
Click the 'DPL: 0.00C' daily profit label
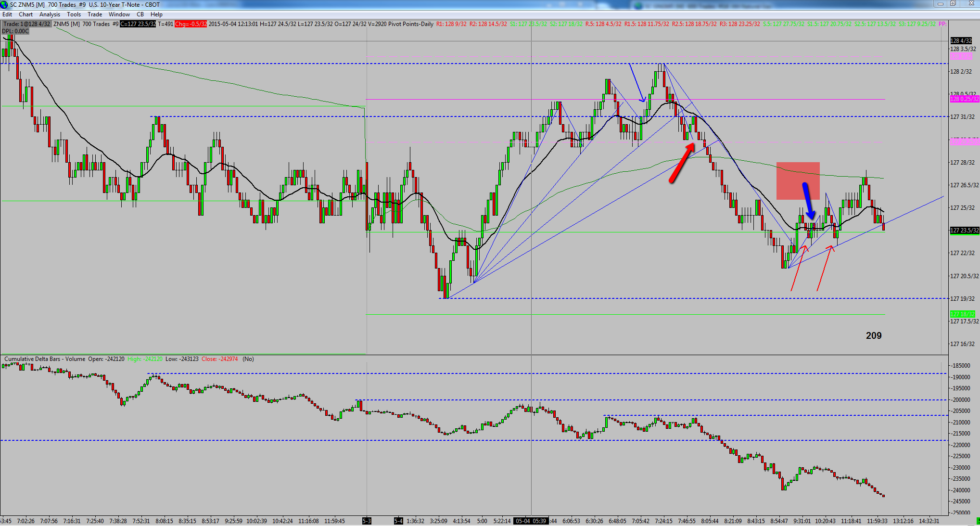pyautogui.click(x=15, y=31)
